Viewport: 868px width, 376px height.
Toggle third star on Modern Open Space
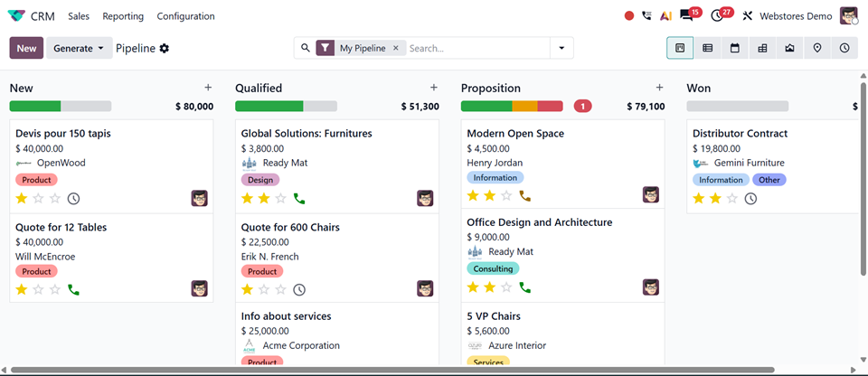point(506,195)
